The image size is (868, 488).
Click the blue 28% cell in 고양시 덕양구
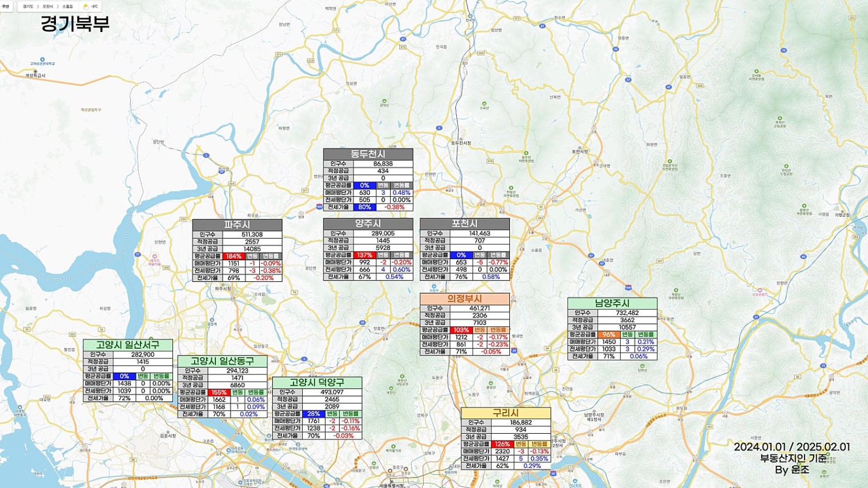click(314, 414)
